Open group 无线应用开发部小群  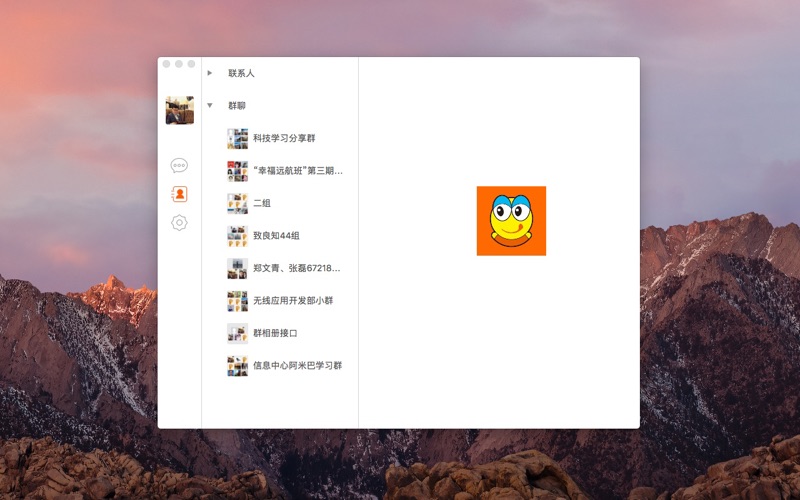click(x=280, y=301)
